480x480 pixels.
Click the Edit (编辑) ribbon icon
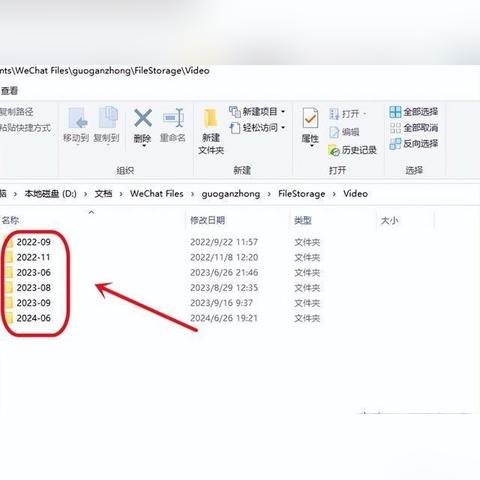(334, 132)
